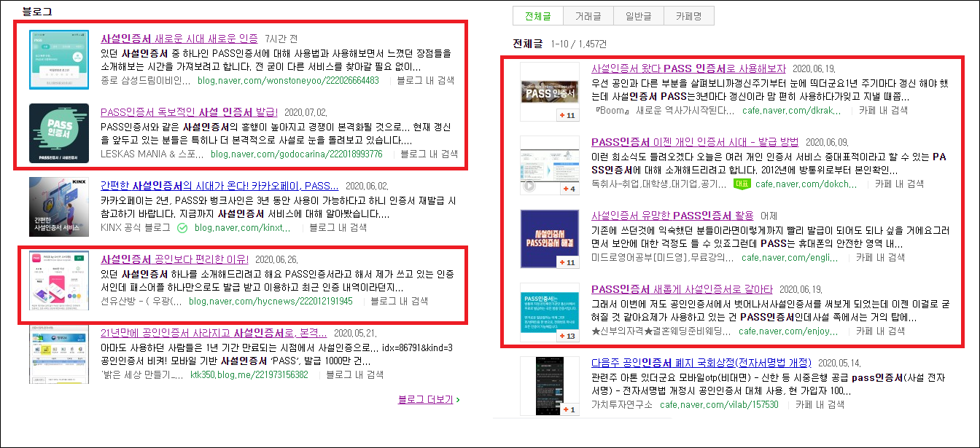Click 블로그 내 검색 on the hycnews blog result
Viewport: 980px width, 448px height.
point(399,302)
